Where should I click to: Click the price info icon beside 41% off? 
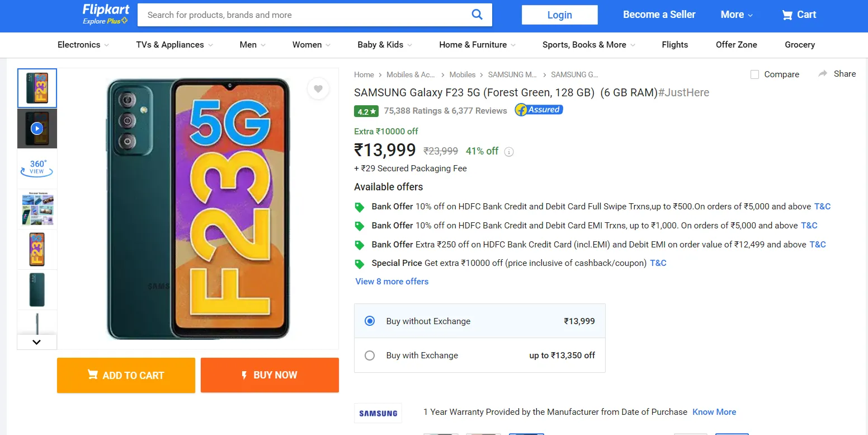pyautogui.click(x=509, y=152)
